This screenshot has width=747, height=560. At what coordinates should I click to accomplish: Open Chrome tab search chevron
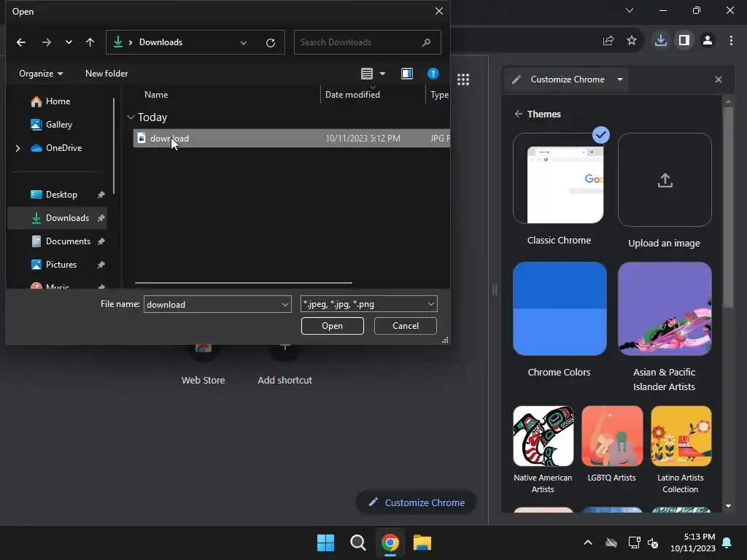point(630,10)
